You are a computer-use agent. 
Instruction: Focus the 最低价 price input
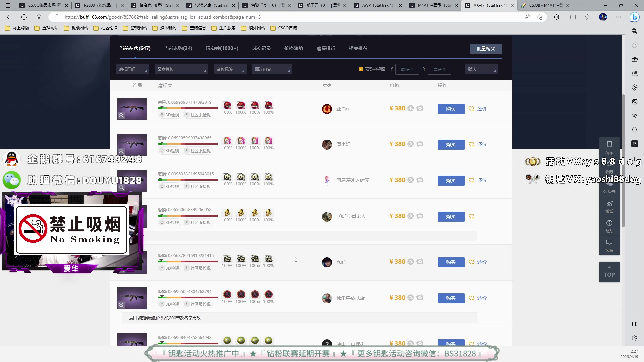tap(407, 69)
